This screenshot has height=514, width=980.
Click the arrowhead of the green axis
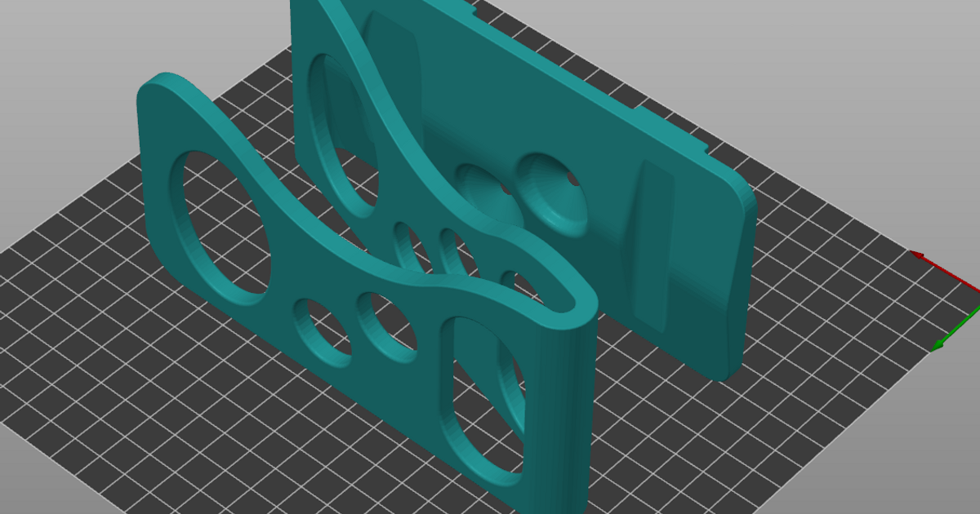[x=938, y=345]
